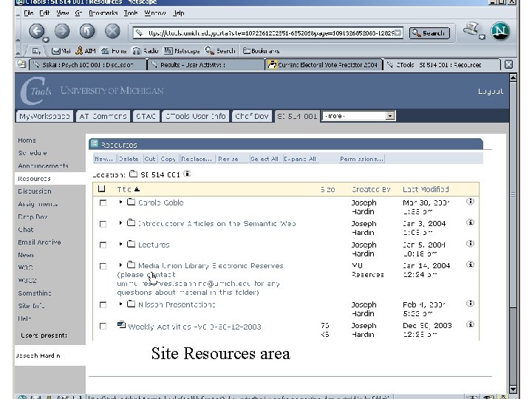The image size is (532, 399).
Task: Click the page scrollbar up arrow
Action: click(513, 78)
